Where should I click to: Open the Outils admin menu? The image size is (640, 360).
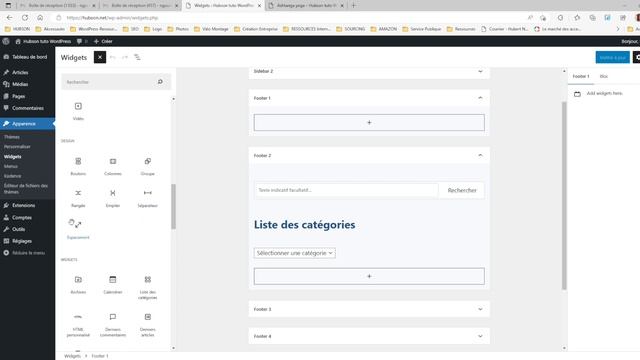(27, 229)
